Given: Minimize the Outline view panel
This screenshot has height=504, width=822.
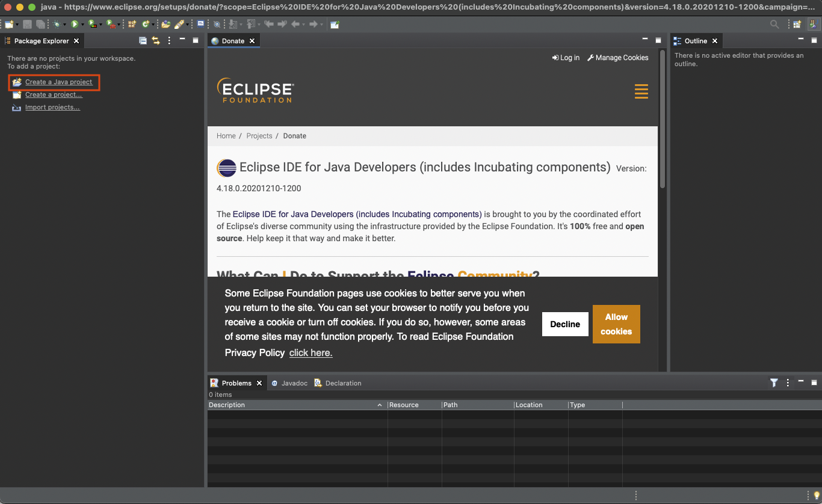Looking at the screenshot, I should (x=800, y=39).
